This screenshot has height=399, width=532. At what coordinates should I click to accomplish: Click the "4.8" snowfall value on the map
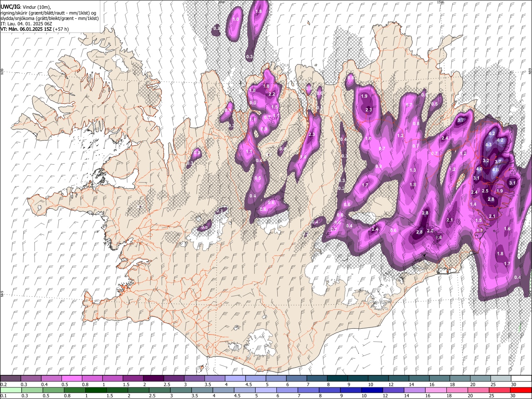pyautogui.click(x=495, y=170)
